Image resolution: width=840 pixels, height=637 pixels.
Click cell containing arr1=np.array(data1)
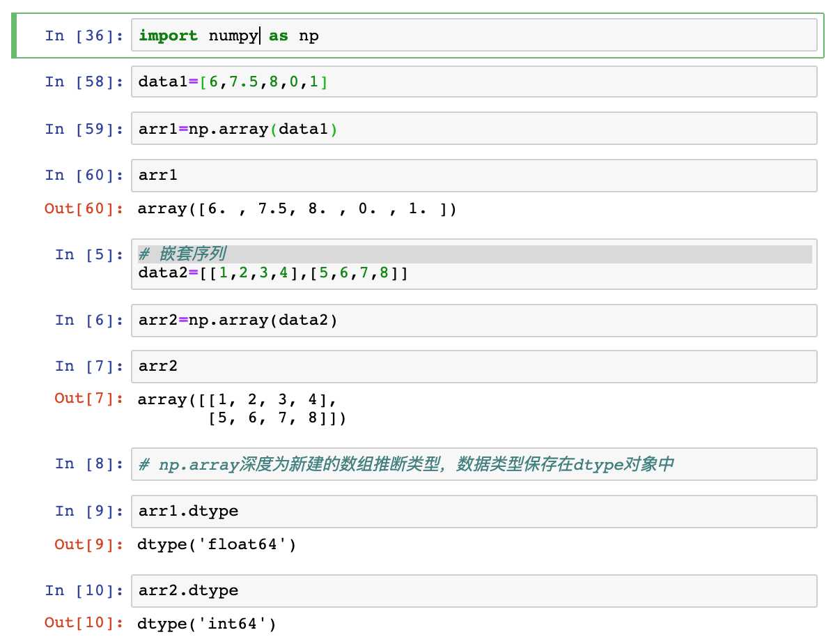click(474, 129)
